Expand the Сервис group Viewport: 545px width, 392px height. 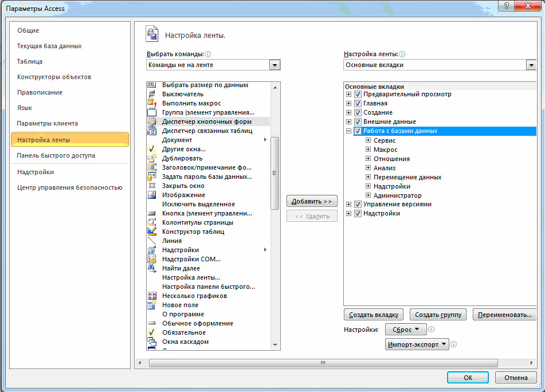click(x=368, y=140)
